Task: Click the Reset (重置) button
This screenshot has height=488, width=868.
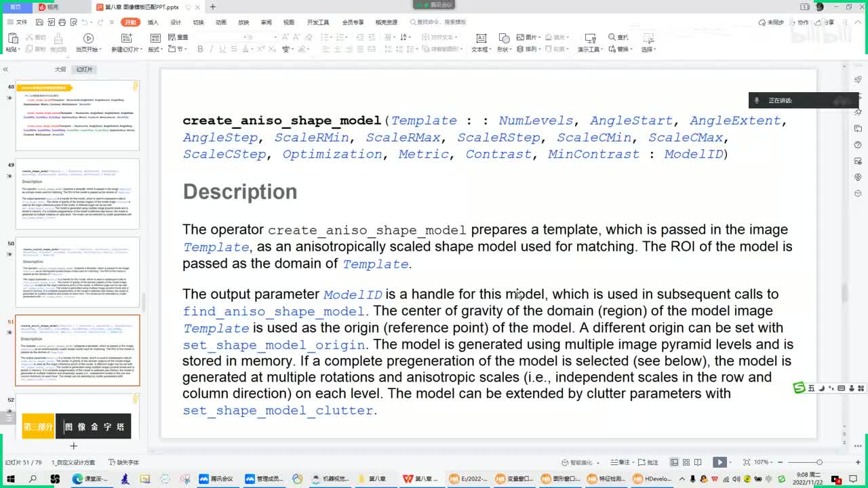Action: point(178,37)
